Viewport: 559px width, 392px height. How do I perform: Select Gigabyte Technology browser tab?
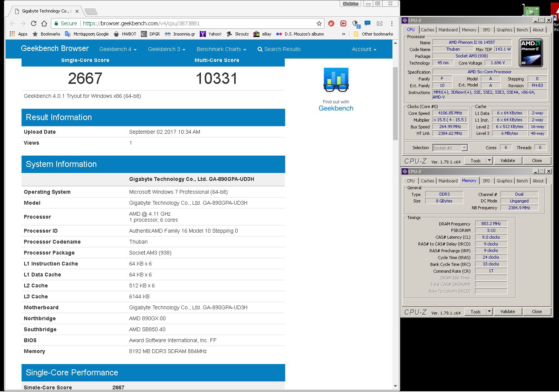click(45, 11)
